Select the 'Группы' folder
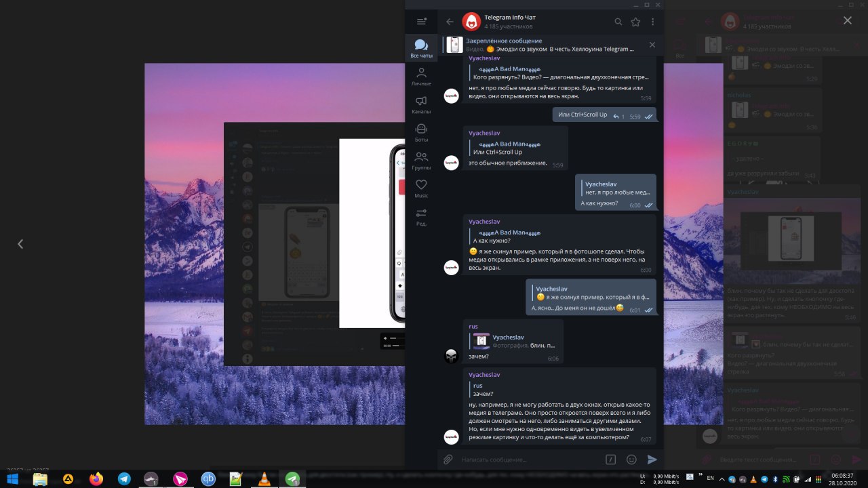This screenshot has width=868, height=488. tap(421, 160)
